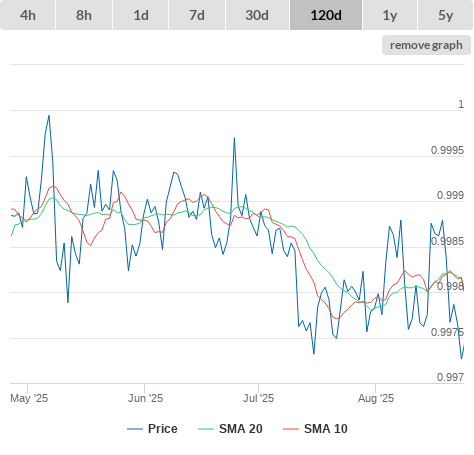Hide the SMA 20 legend series

[x=230, y=429]
